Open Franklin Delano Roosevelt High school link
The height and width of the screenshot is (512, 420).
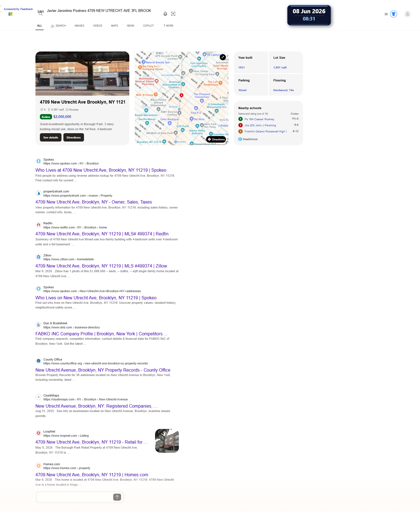[266, 132]
